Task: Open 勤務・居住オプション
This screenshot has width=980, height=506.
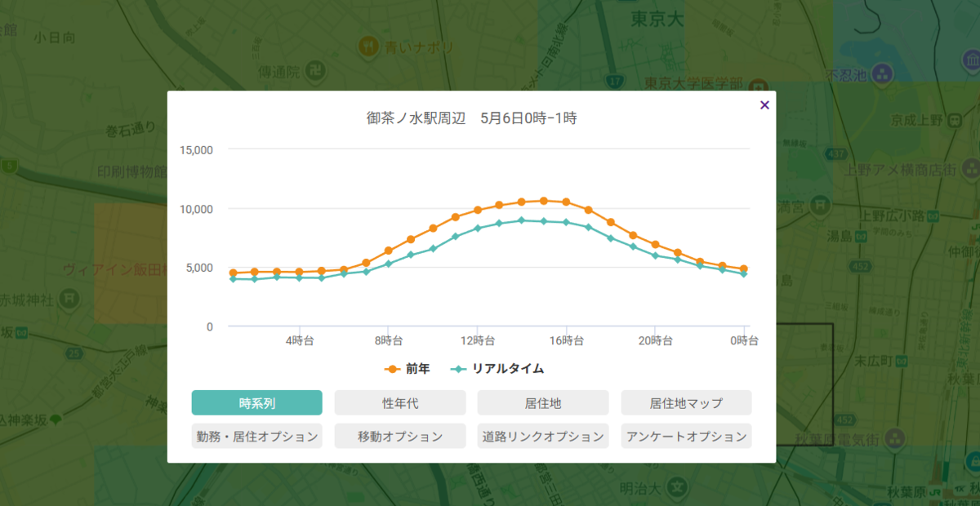Action: [x=257, y=436]
